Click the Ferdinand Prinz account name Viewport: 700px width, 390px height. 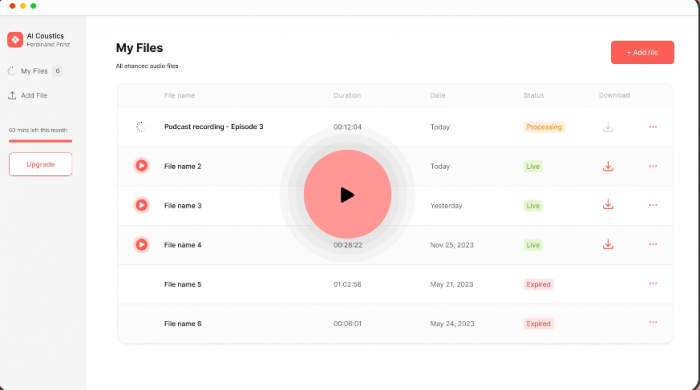pyautogui.click(x=48, y=45)
